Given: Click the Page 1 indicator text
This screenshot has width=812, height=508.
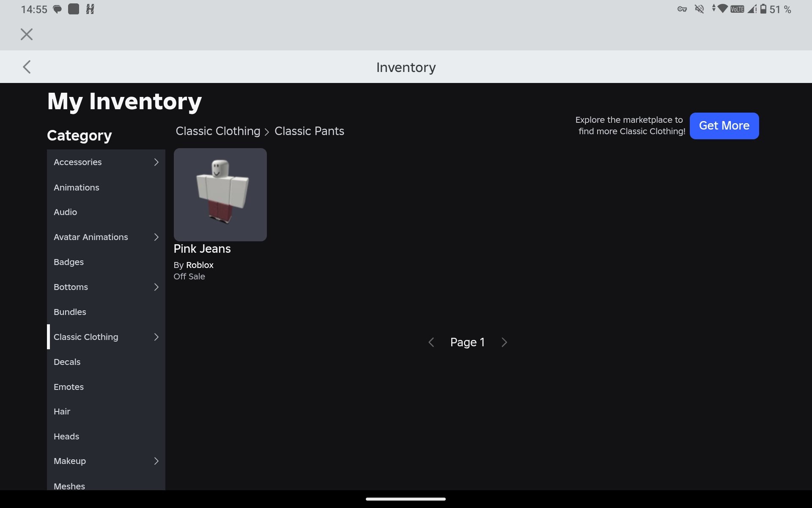Looking at the screenshot, I should tap(467, 342).
